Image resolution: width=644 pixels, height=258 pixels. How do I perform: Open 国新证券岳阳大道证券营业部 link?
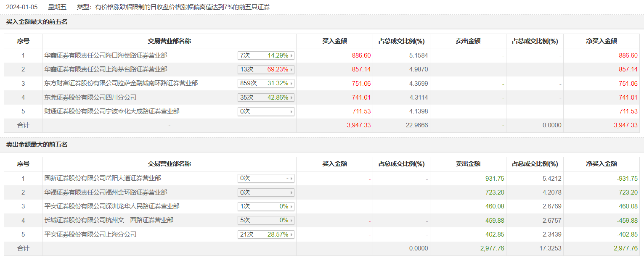point(103,178)
